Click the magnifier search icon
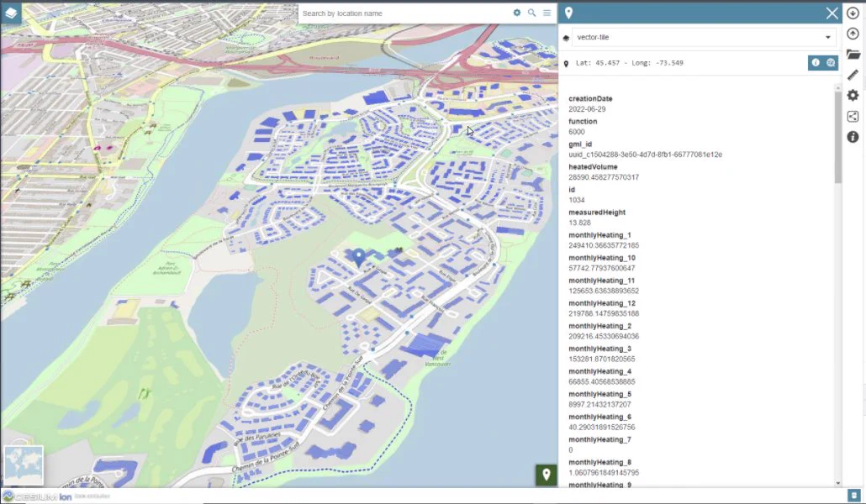 click(532, 13)
